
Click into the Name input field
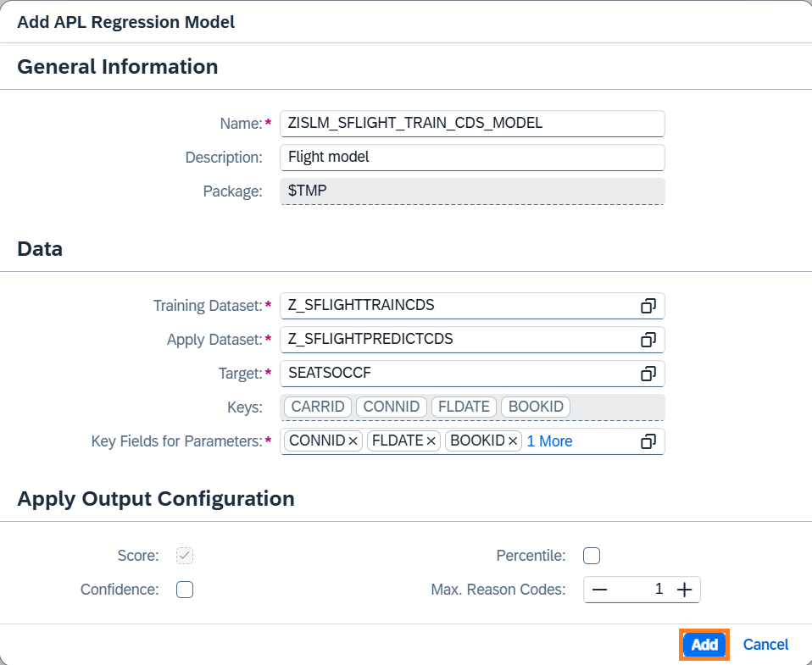[471, 124]
